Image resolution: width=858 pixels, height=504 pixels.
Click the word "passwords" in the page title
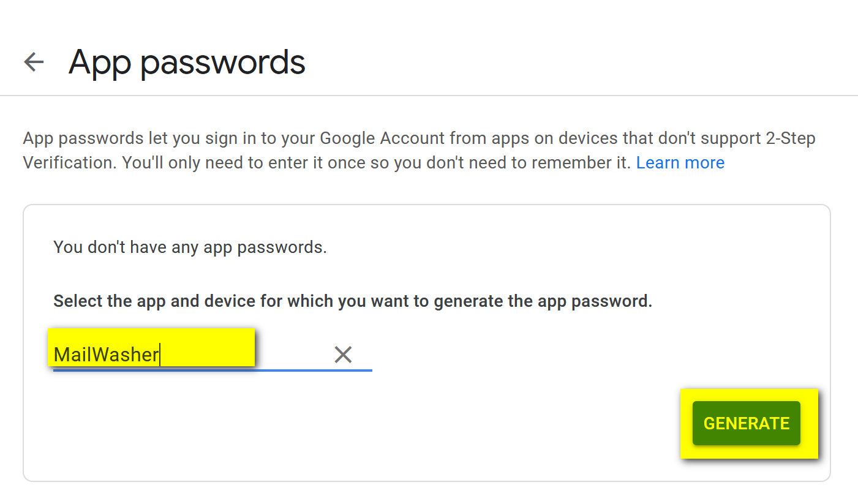click(223, 62)
